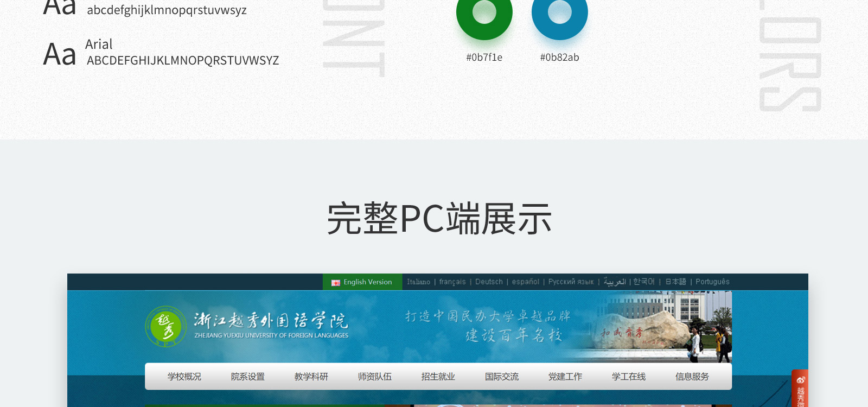Select the Deutsch language link

489,282
